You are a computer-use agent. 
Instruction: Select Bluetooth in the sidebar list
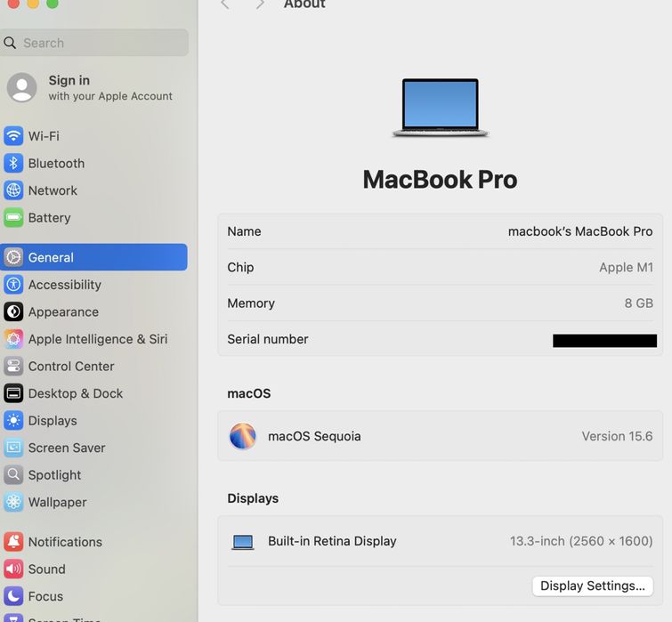coord(57,163)
